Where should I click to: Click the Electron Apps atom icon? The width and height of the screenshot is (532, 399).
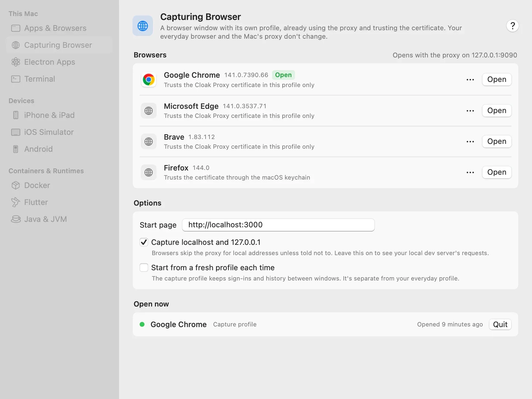click(16, 62)
